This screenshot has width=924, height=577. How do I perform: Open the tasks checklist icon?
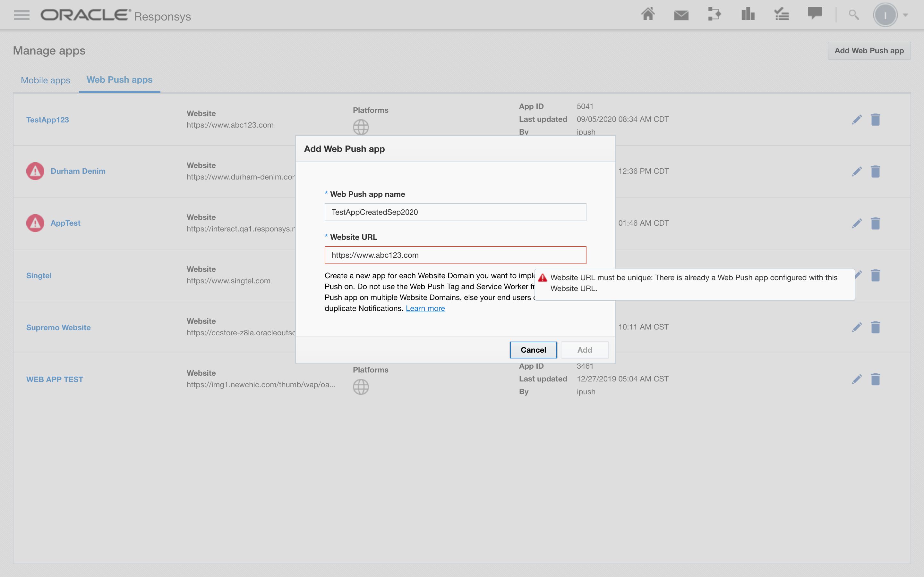(781, 14)
